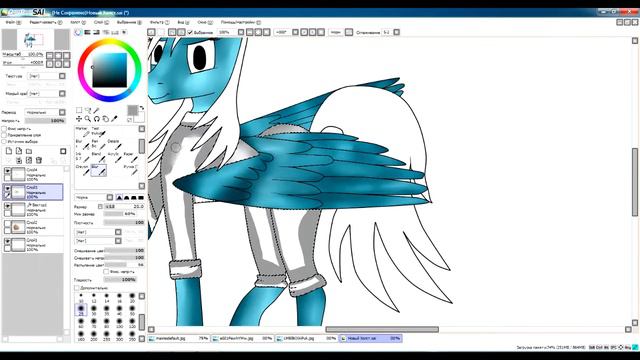640x360 pixels.
Task: Toggle visibility of layer Слой1
Action: pyautogui.click(x=7, y=242)
